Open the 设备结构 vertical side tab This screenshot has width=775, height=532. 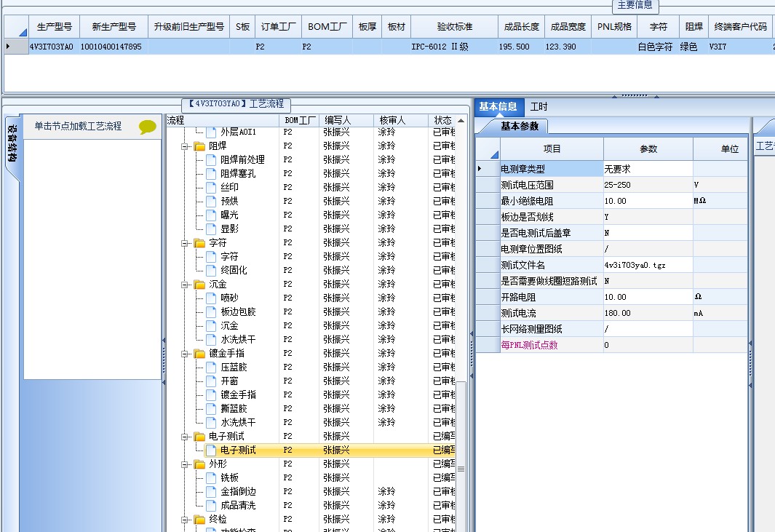[12, 143]
